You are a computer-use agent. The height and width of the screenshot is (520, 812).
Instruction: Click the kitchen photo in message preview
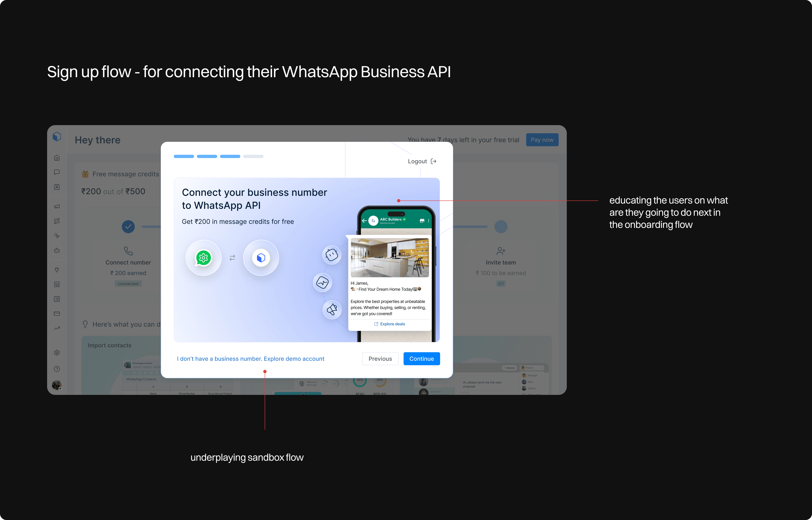tap(390, 258)
